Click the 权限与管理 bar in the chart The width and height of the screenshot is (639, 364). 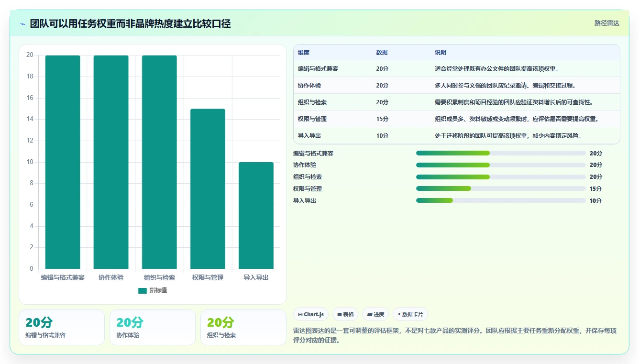point(208,189)
